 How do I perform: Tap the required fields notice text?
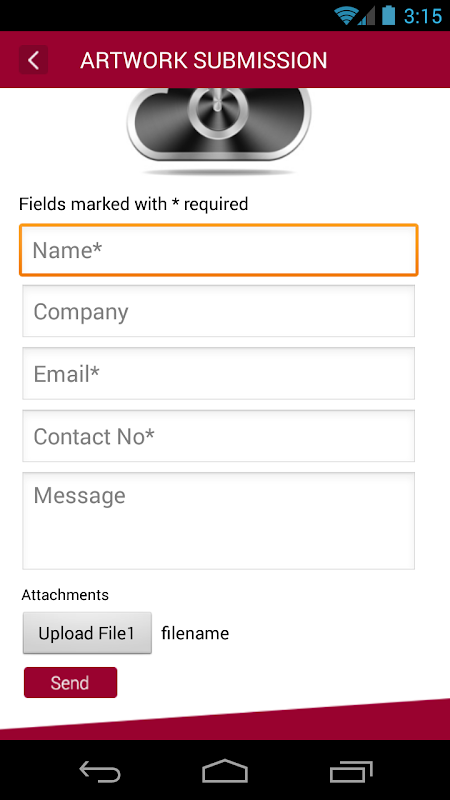coord(134,204)
